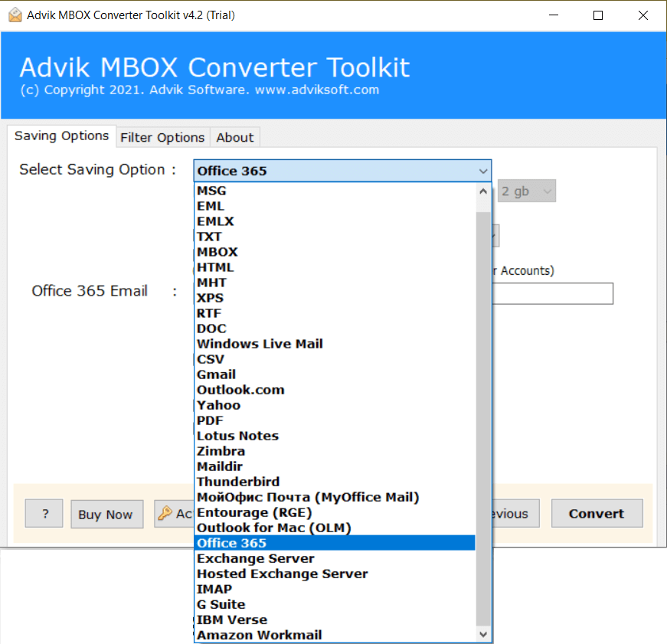Click the dropdown list scrollbar thumb
Screen dimensions: 667x644
pyautogui.click(x=482, y=419)
